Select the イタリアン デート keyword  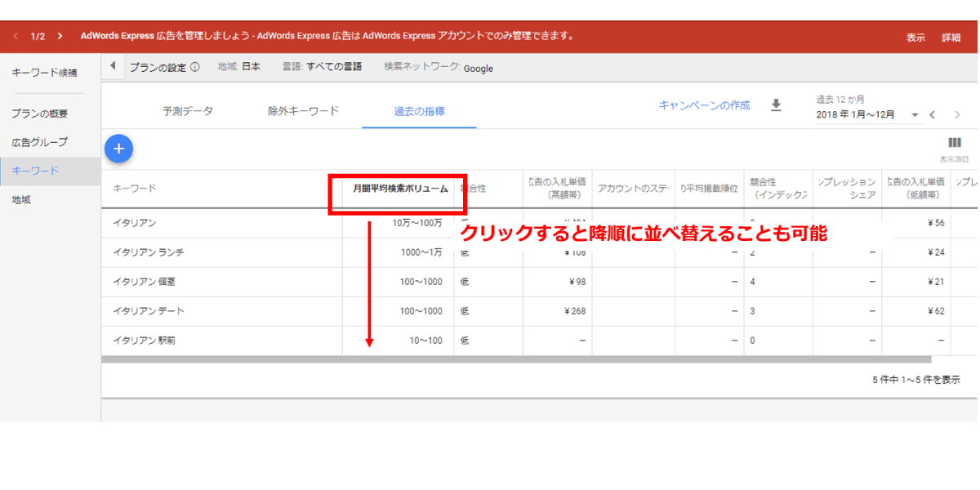[x=149, y=311]
